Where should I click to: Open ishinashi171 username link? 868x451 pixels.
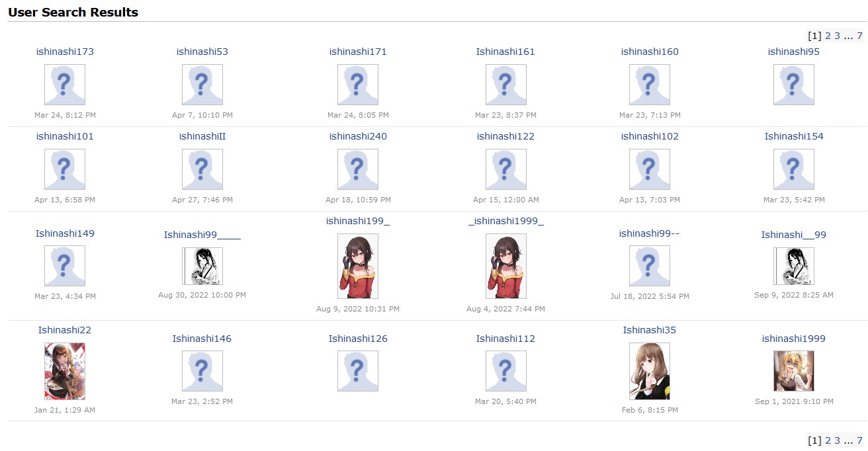[358, 52]
